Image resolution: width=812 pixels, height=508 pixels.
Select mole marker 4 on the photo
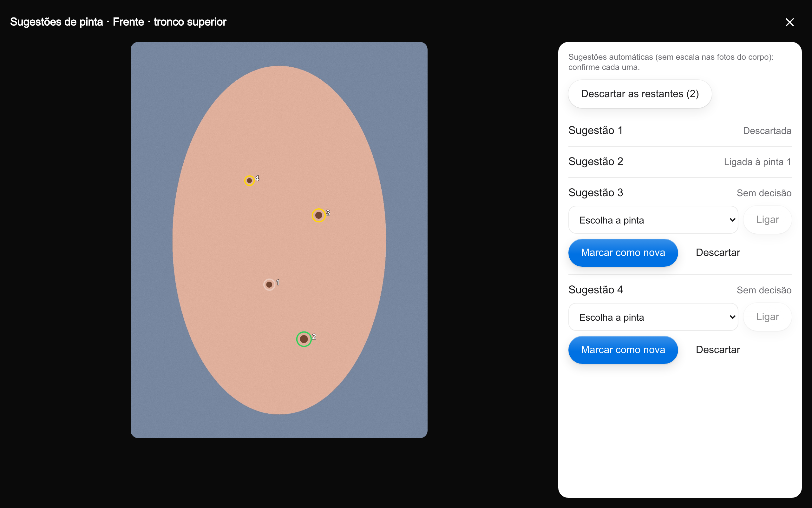[249, 180]
